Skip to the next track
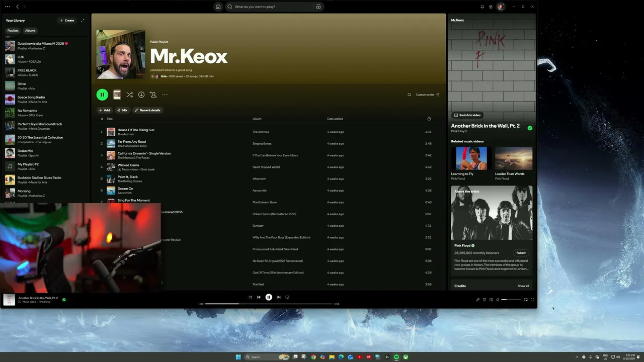Image resolution: width=644 pixels, height=362 pixels. tap(279, 297)
